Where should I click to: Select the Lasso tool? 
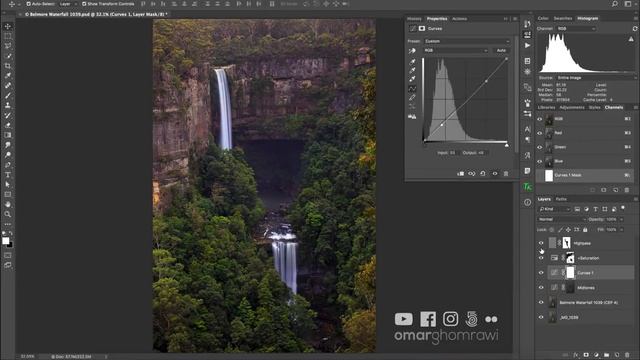pyautogui.click(x=8, y=46)
